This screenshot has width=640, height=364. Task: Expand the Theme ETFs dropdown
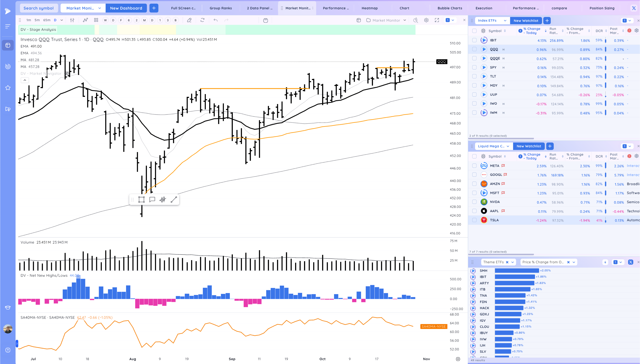(x=513, y=262)
